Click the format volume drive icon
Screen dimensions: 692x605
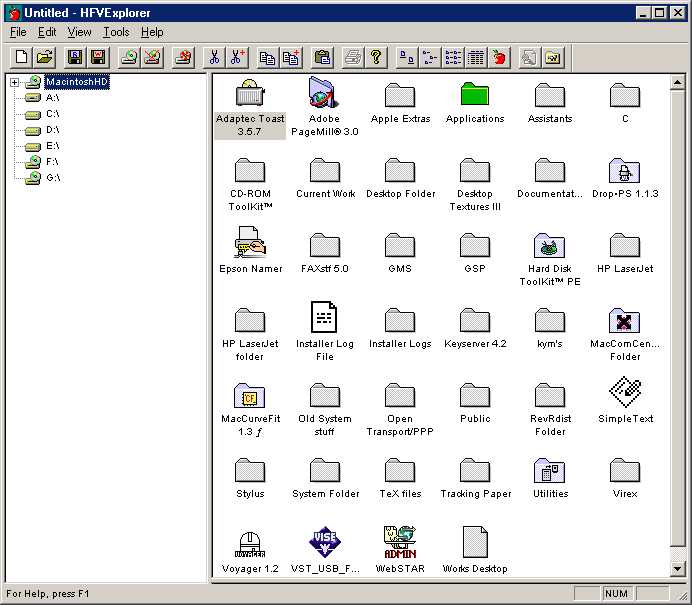pyautogui.click(x=183, y=57)
